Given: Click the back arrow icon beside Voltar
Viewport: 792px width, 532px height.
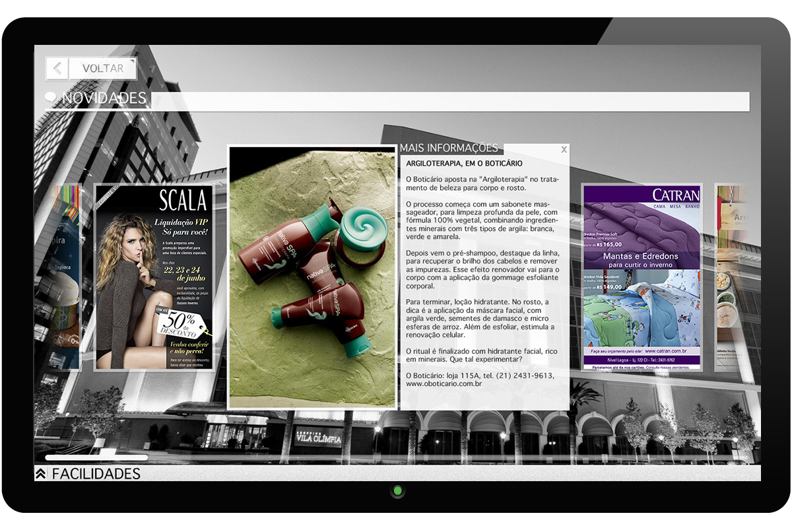Looking at the screenshot, I should 57,68.
